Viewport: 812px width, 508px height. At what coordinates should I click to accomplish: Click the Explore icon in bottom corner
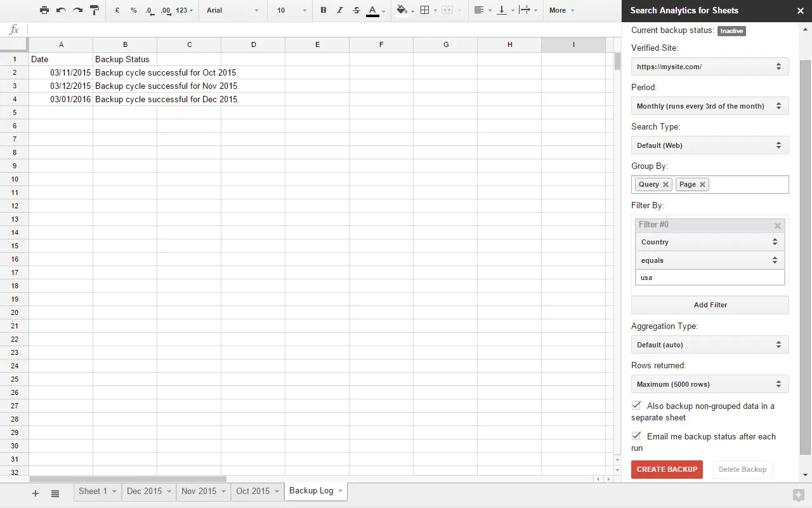pyautogui.click(x=798, y=495)
